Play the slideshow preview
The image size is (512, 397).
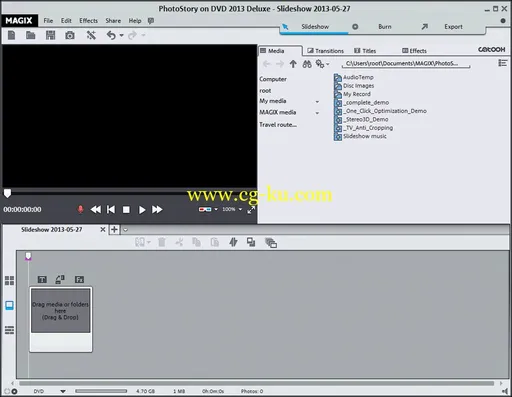click(142, 210)
